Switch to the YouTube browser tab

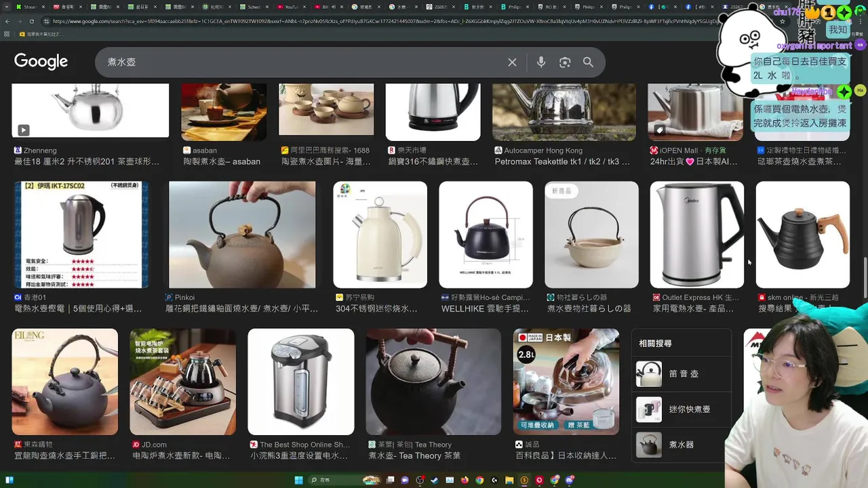292,7
